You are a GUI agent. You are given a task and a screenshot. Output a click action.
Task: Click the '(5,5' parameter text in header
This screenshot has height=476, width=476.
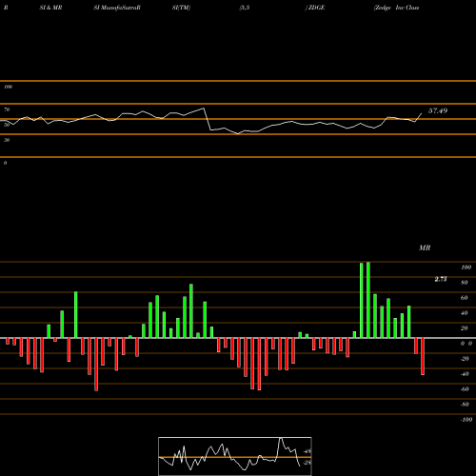(245, 8)
